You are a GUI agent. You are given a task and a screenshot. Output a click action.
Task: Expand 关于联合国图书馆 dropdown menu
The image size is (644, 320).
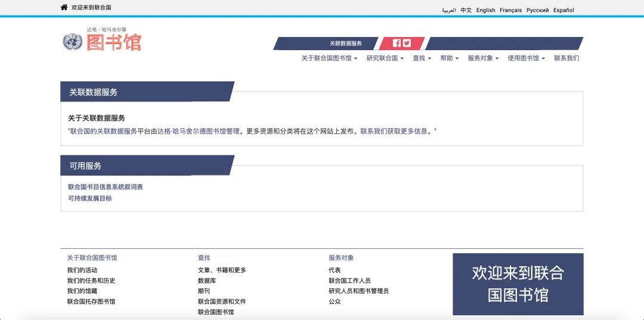click(329, 59)
